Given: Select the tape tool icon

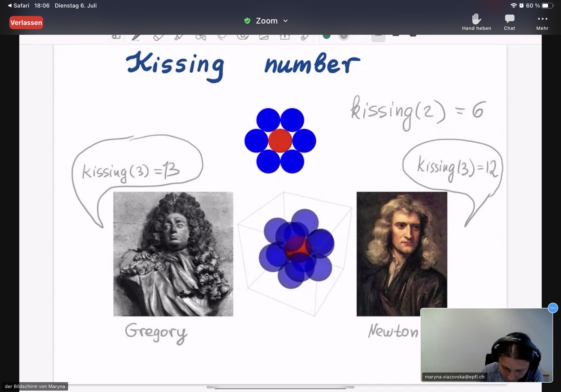Looking at the screenshot, I should (304, 37).
